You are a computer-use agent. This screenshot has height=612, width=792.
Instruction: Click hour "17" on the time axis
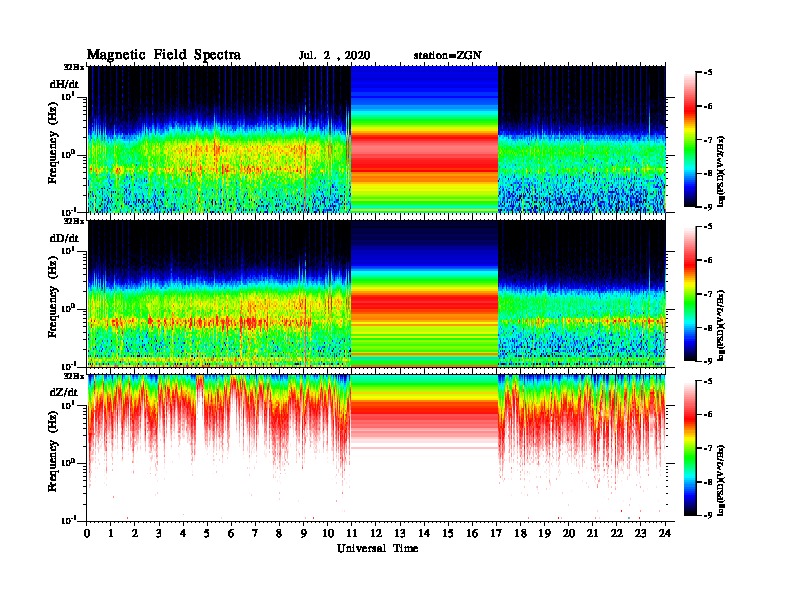496,533
